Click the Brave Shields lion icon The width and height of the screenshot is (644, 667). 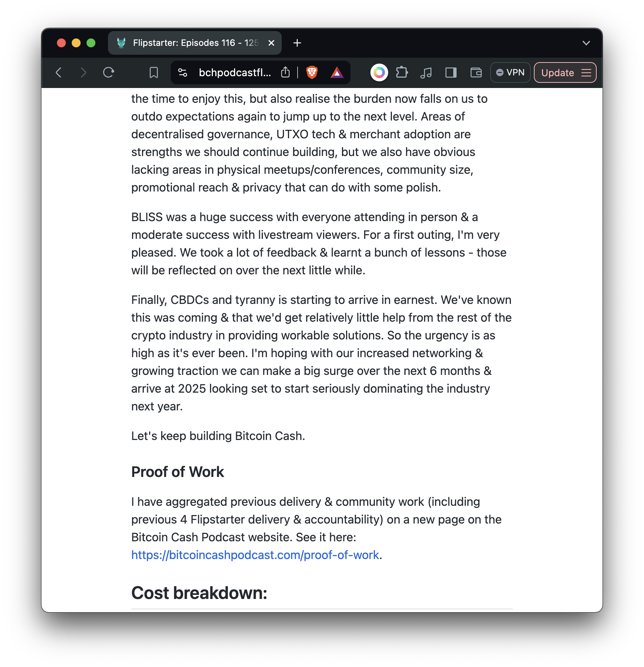(x=312, y=72)
